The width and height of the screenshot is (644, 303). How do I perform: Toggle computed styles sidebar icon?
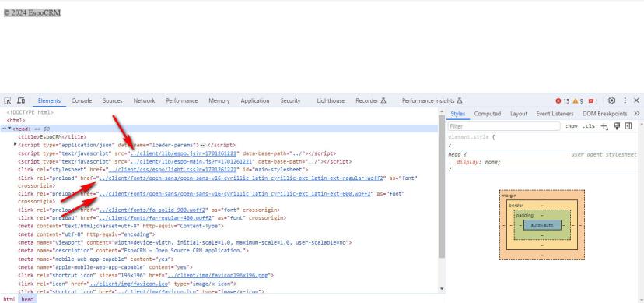[x=628, y=126]
